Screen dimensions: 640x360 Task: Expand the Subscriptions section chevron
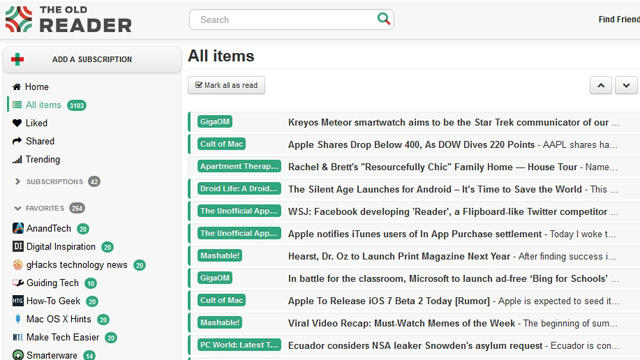17,181
